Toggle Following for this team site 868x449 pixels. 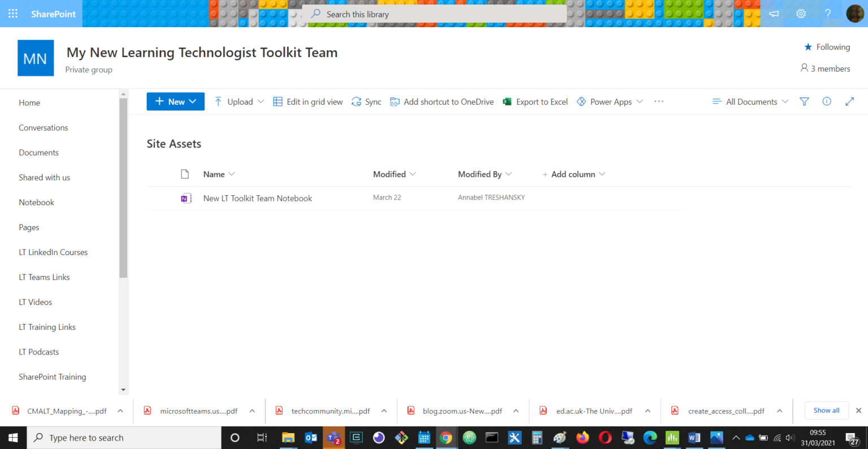[827, 47]
